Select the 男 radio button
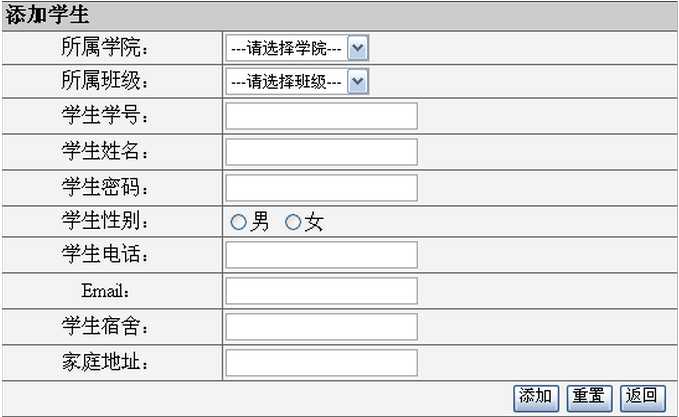The width and height of the screenshot is (679, 417). [x=238, y=223]
